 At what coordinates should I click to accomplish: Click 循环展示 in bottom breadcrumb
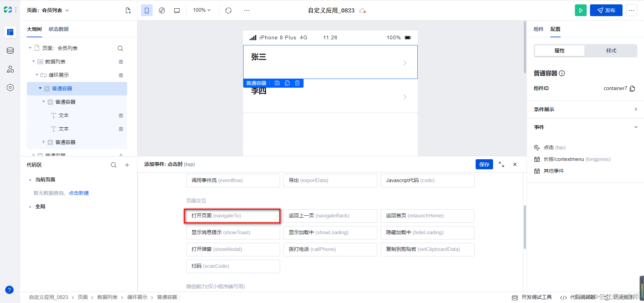[x=138, y=297]
